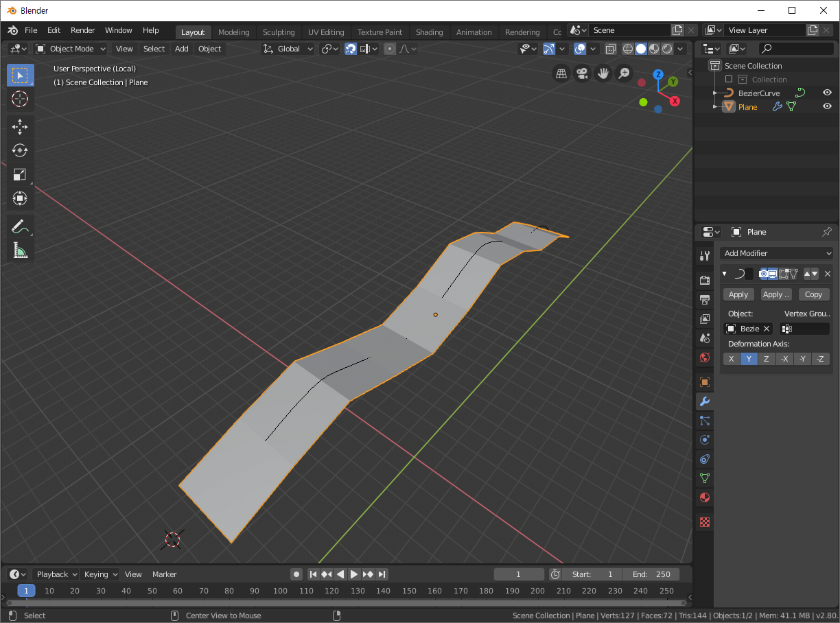Select the Move tool in toolbar
Screen dimensions: 840x623
(20, 126)
